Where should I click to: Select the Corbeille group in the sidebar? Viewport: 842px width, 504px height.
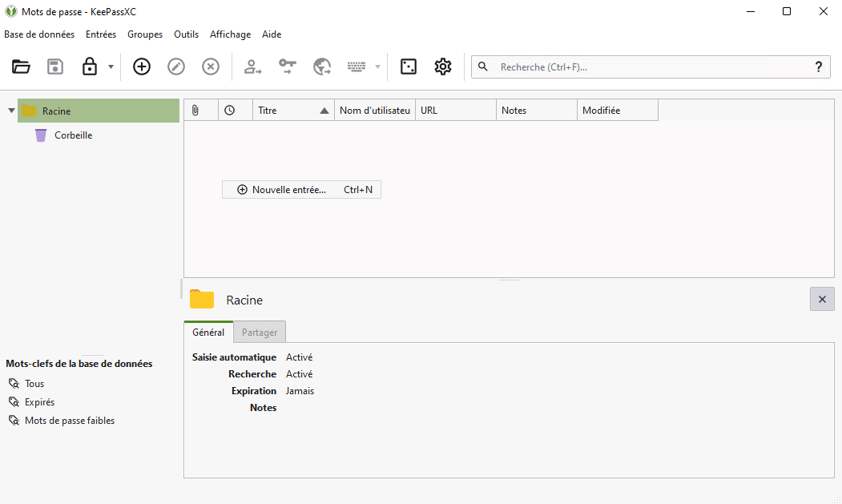click(73, 135)
